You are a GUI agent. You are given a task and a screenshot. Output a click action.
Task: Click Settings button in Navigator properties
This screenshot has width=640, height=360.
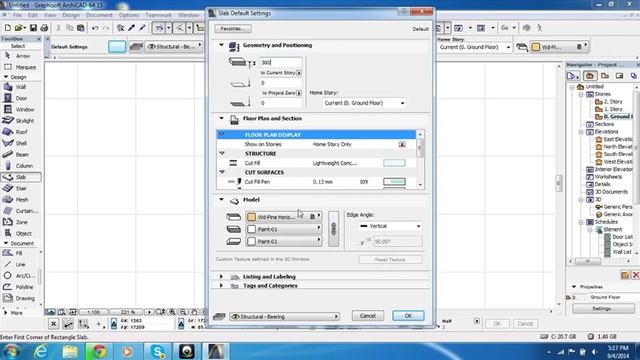pos(603,309)
